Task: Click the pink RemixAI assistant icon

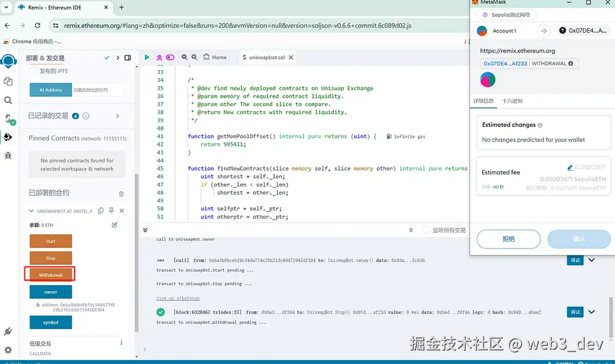Action: (159, 57)
